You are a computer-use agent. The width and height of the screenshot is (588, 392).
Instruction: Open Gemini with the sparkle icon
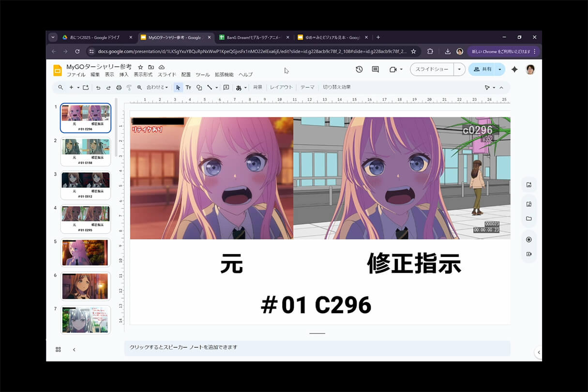tap(515, 69)
